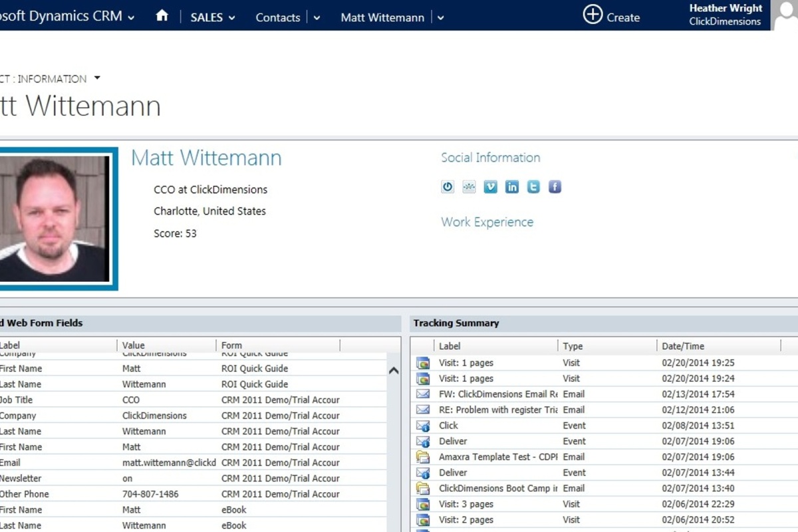Click the dotted starburst social icon
The image size is (798, 532).
click(x=469, y=187)
